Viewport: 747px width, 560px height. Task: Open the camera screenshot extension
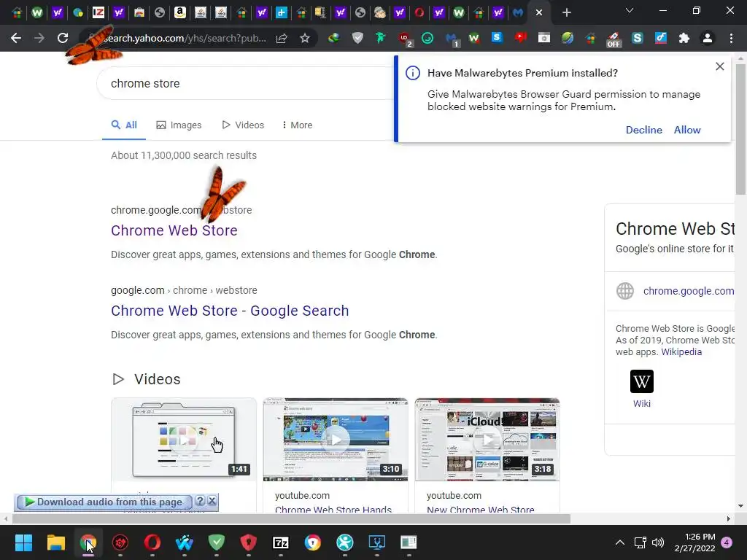pos(543,38)
